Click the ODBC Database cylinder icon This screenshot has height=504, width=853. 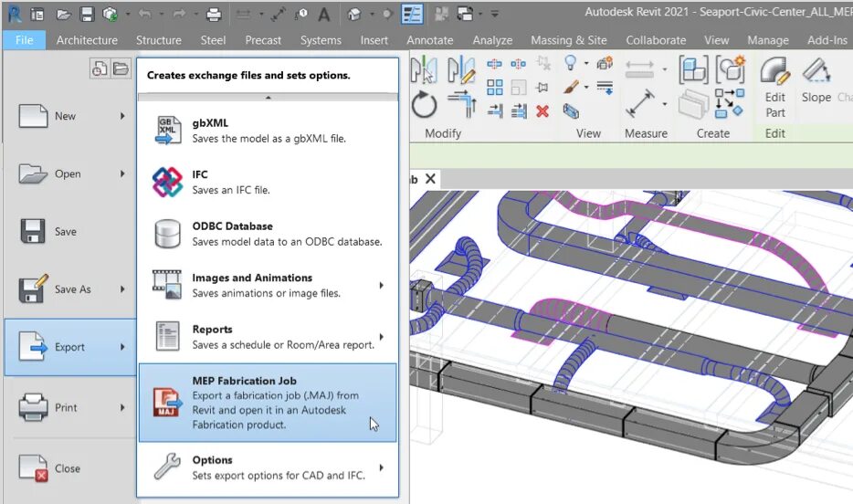click(x=167, y=234)
